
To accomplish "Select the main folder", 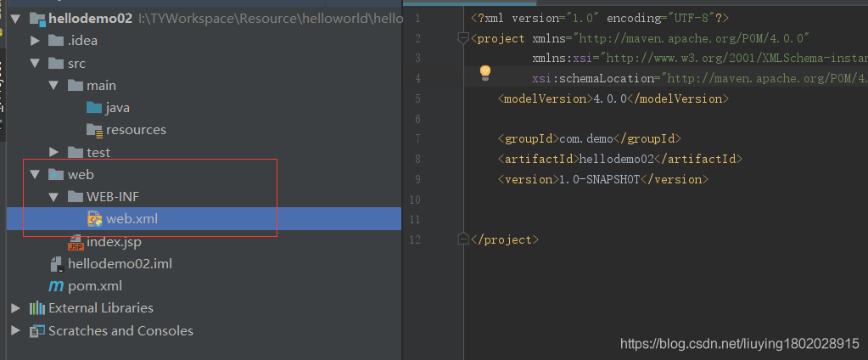I will 101,85.
